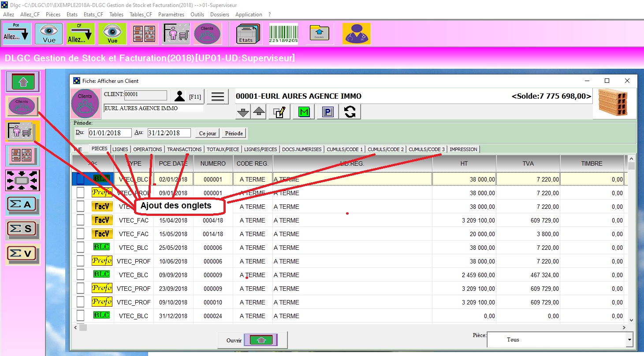This screenshot has width=644, height=356.
Task: Click the CLIENT code field 00001
Action: [x=145, y=95]
